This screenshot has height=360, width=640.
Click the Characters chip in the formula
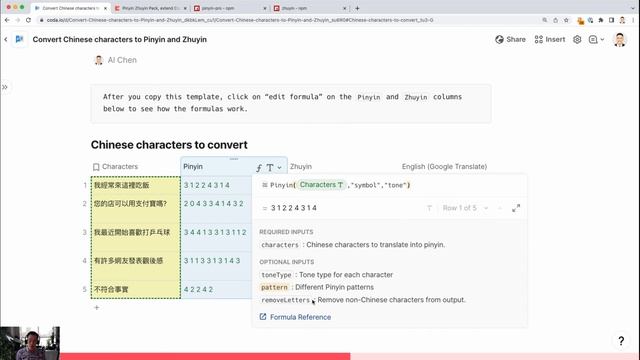point(321,185)
